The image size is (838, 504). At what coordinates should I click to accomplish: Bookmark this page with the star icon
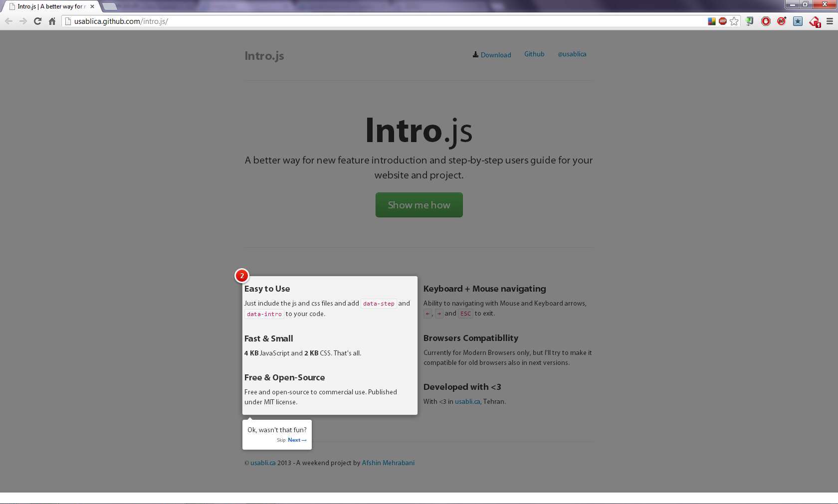[734, 21]
